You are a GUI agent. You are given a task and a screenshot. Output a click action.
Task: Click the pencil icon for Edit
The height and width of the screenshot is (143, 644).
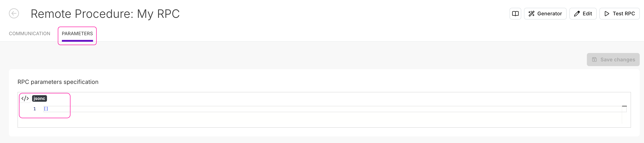point(577,14)
